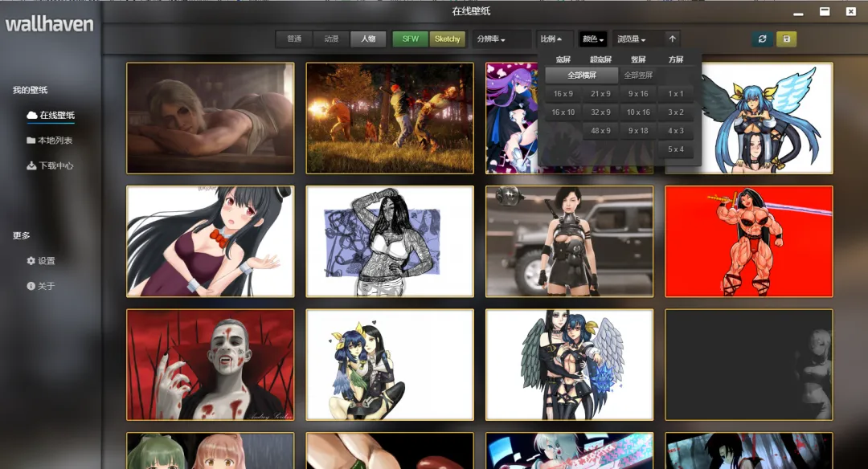Choose the 5 x 4 ratio
This screenshot has height=469, width=868.
click(676, 149)
